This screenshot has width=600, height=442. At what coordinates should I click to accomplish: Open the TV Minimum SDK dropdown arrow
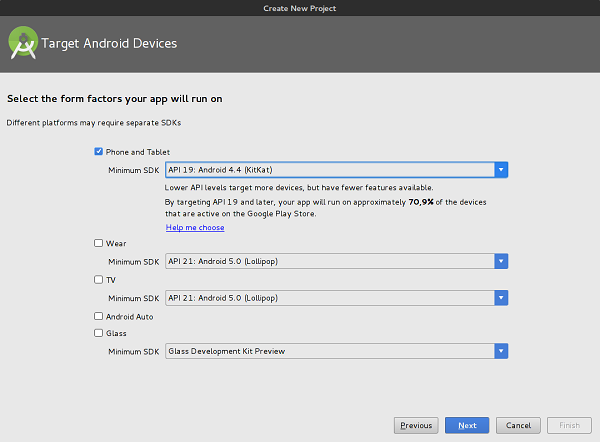tap(501, 298)
